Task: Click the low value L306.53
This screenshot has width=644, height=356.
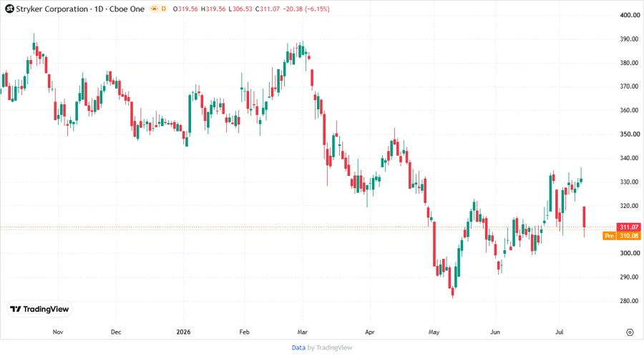Action: (x=240, y=9)
